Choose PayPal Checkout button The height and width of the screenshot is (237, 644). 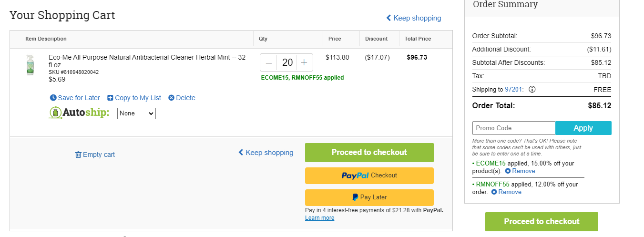point(369,175)
